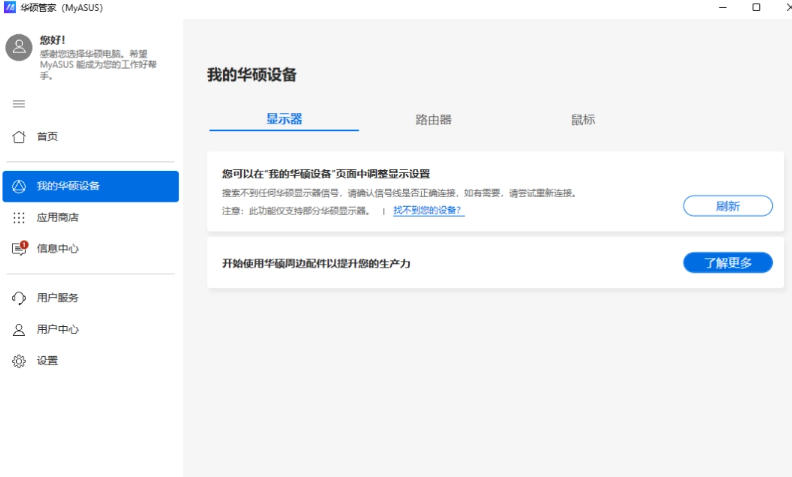The width and height of the screenshot is (792, 477).
Task: Click the user avatar icon
Action: pos(19,47)
